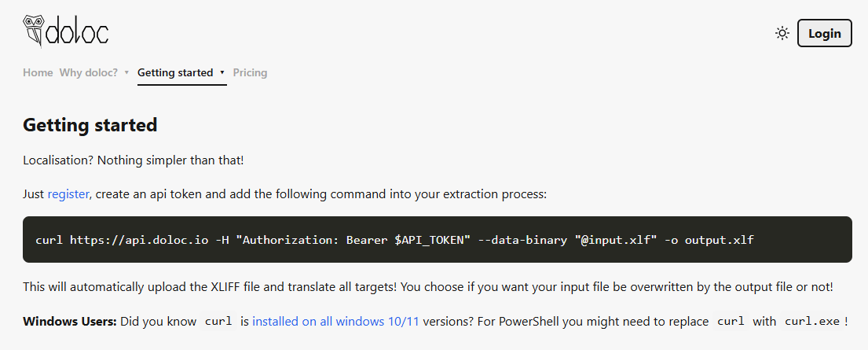Click the https://api.doloc.io URL in the command
Image resolution: width=868 pixels, height=350 pixels.
138,239
